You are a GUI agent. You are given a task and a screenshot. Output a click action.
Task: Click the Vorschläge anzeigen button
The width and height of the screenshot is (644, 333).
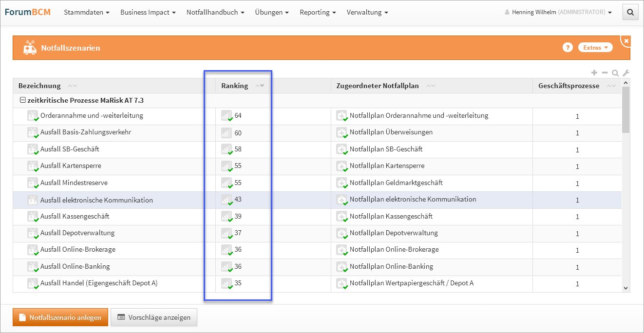154,317
